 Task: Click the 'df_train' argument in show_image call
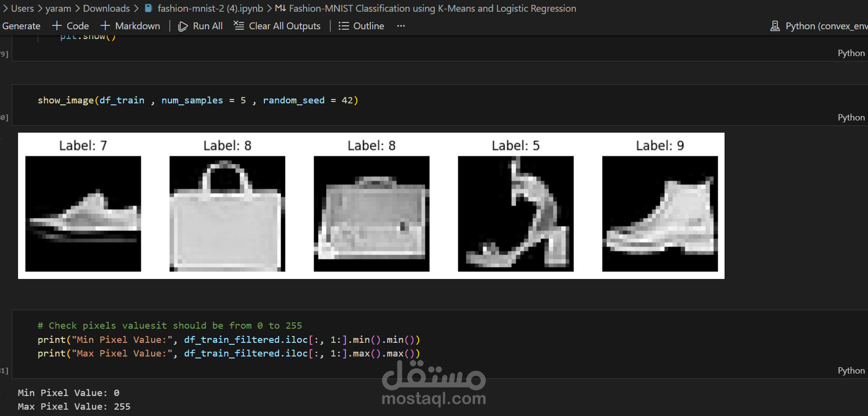[122, 100]
